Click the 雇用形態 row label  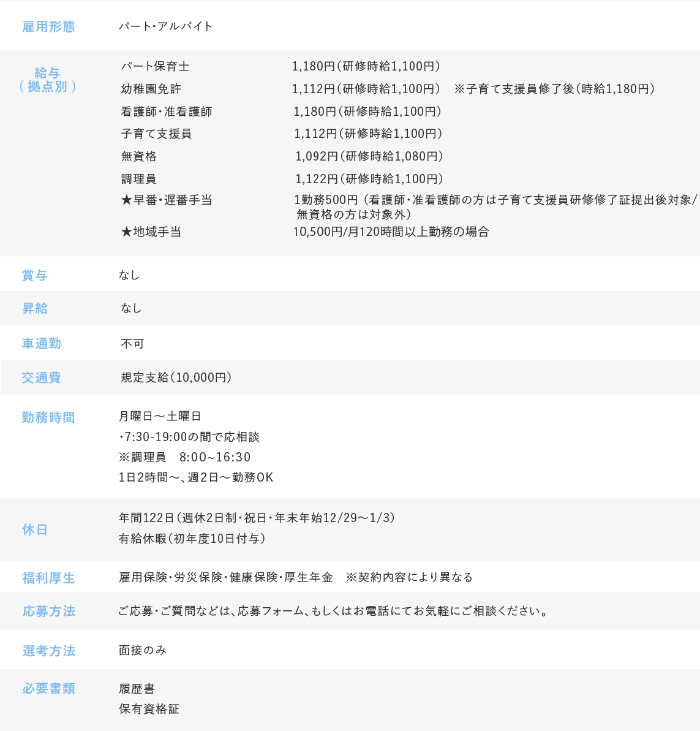[x=48, y=26]
